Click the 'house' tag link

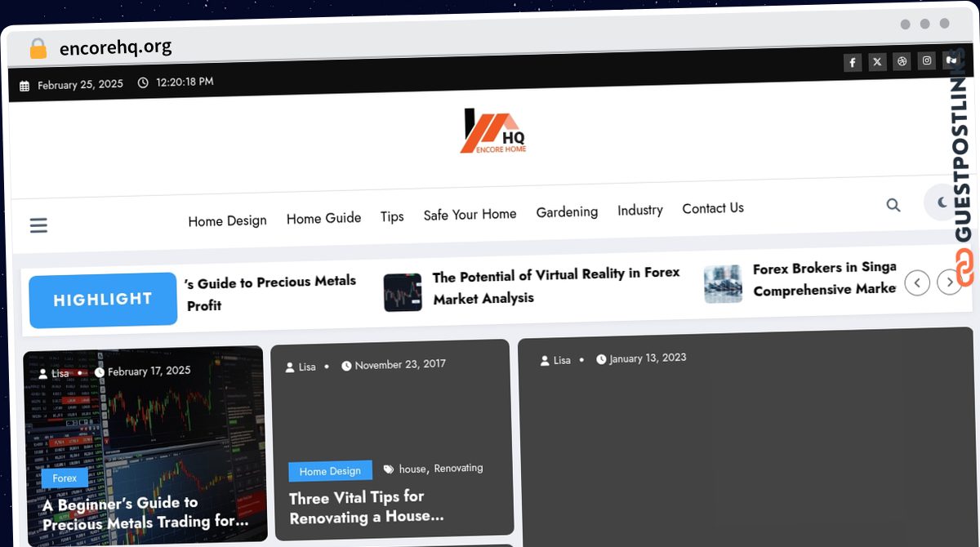[412, 469]
